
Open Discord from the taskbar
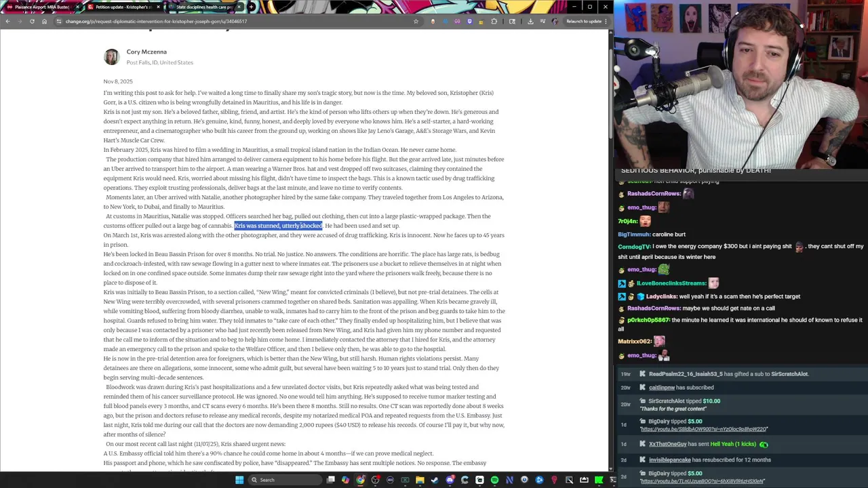click(x=450, y=480)
